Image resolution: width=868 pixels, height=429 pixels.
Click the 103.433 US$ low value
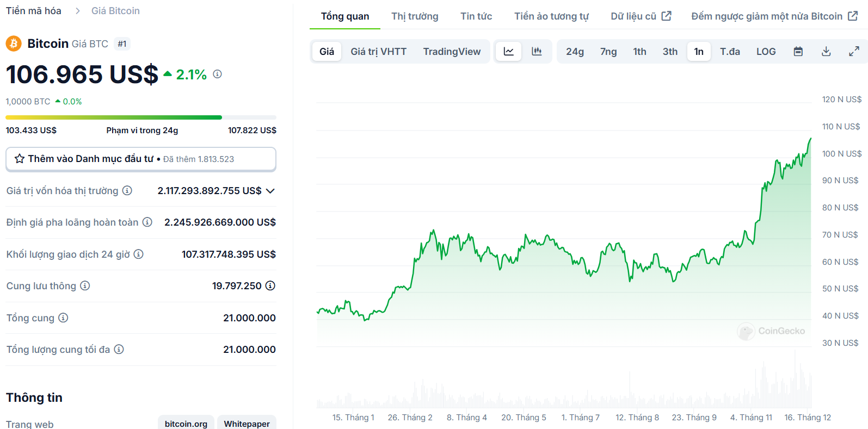pyautogui.click(x=31, y=130)
